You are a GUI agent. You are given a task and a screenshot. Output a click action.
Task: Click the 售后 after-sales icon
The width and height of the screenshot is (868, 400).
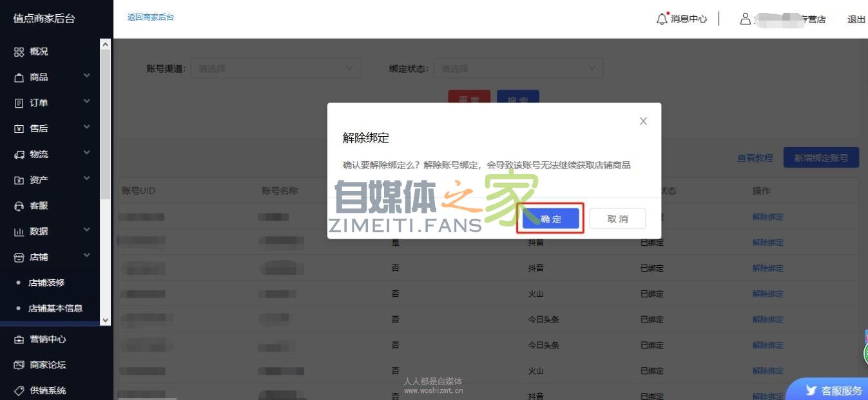19,128
